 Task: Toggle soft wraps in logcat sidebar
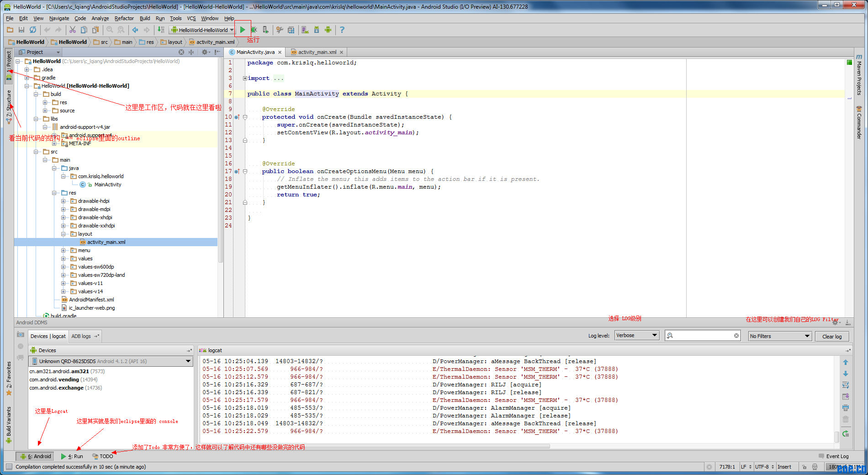(x=846, y=385)
